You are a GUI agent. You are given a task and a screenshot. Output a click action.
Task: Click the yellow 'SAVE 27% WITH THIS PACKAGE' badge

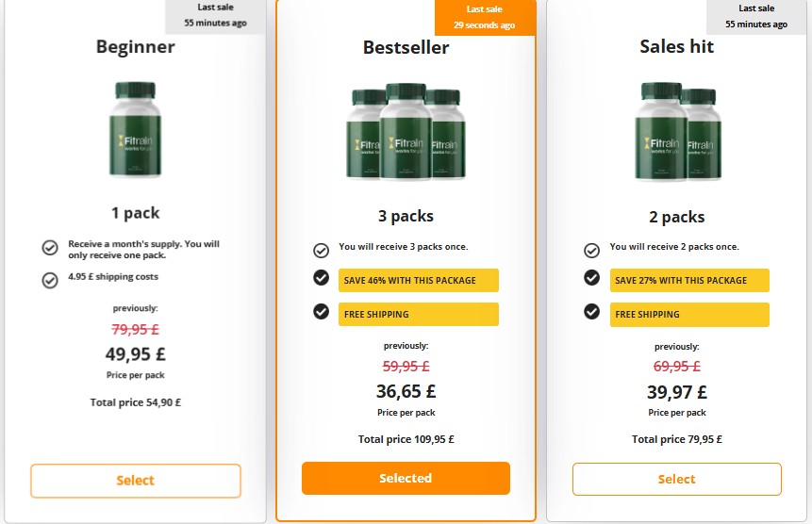[688, 280]
